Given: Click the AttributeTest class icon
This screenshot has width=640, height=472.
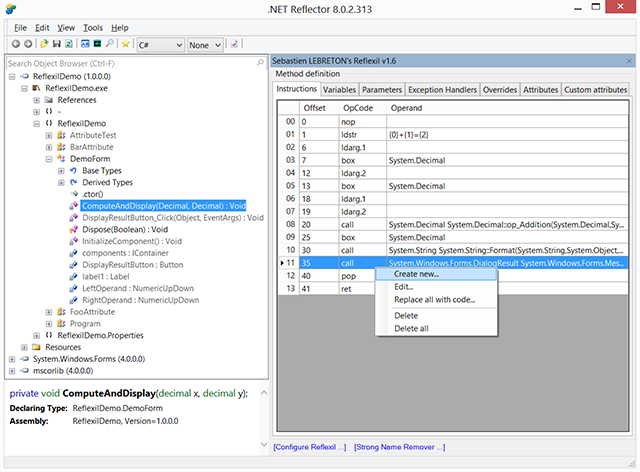Looking at the screenshot, I should pos(61,135).
